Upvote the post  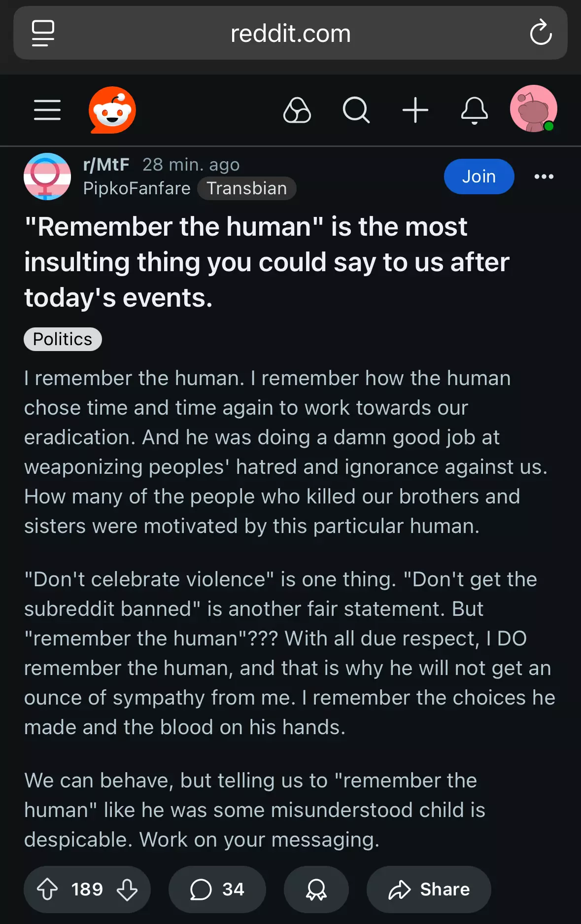coord(48,889)
